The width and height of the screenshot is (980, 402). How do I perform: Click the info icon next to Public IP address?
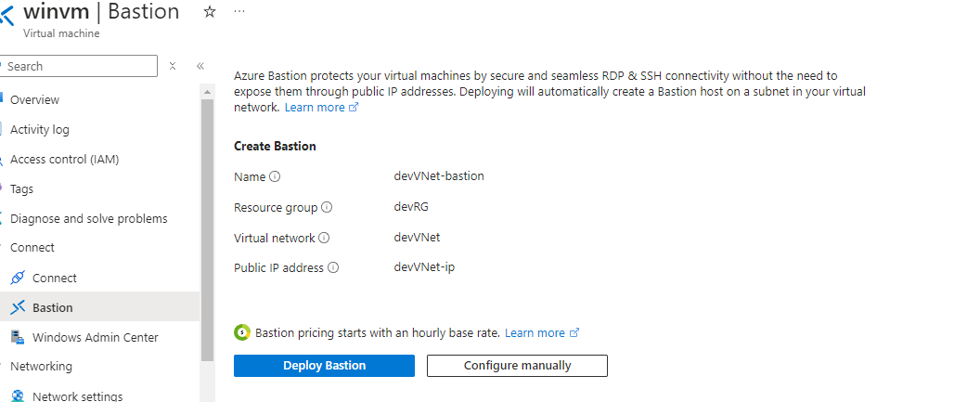pyautogui.click(x=333, y=267)
